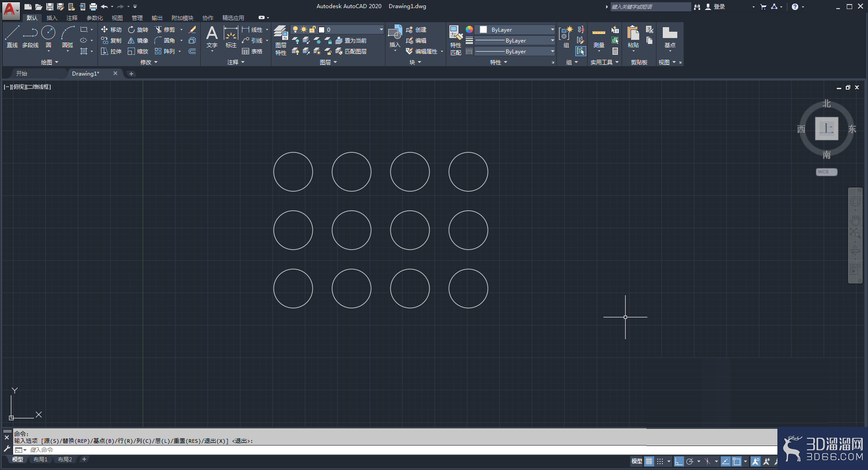
Task: Open Layer Properties (图层特性) panel
Action: [x=281, y=40]
